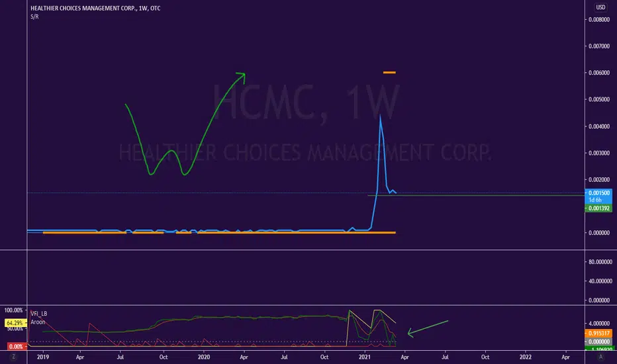
Task: Click the 2021 time axis label
Action: (364, 357)
